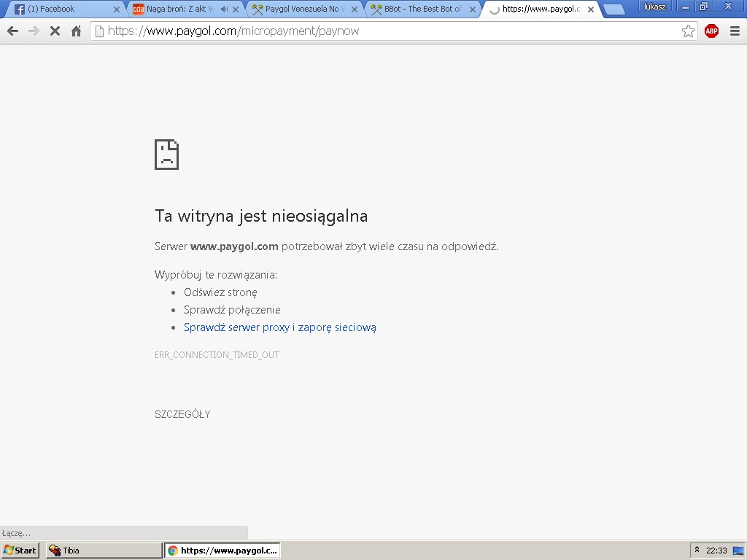Mute the audio icon on Naga broń tab
747x560 pixels.
coord(224,9)
